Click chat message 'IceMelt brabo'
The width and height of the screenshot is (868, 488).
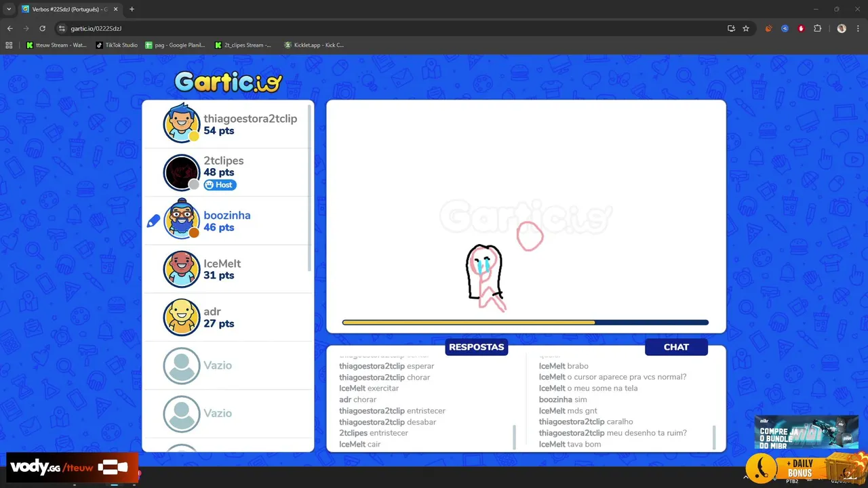[x=564, y=366]
